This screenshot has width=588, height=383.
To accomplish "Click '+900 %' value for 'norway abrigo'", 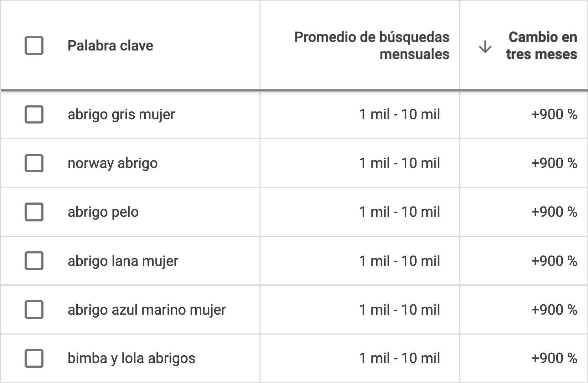I will (x=553, y=163).
